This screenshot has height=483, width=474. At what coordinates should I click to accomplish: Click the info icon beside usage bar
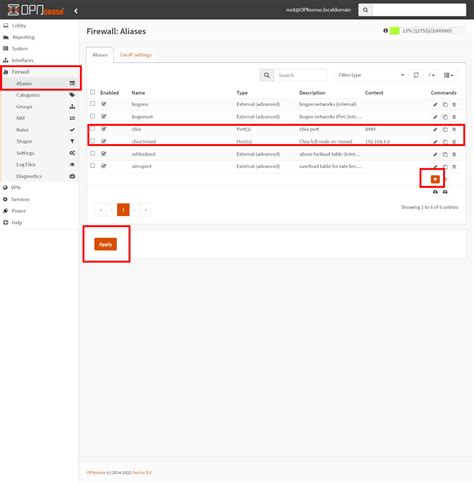(385, 31)
